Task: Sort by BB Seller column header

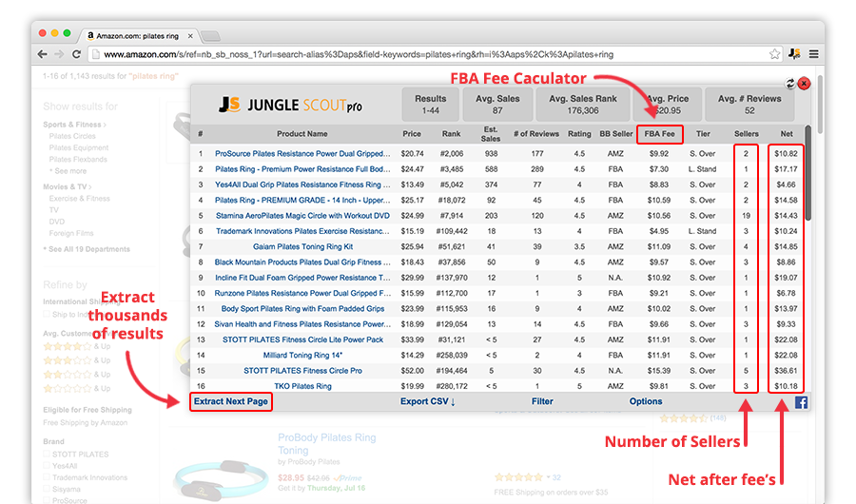Action: click(x=615, y=134)
